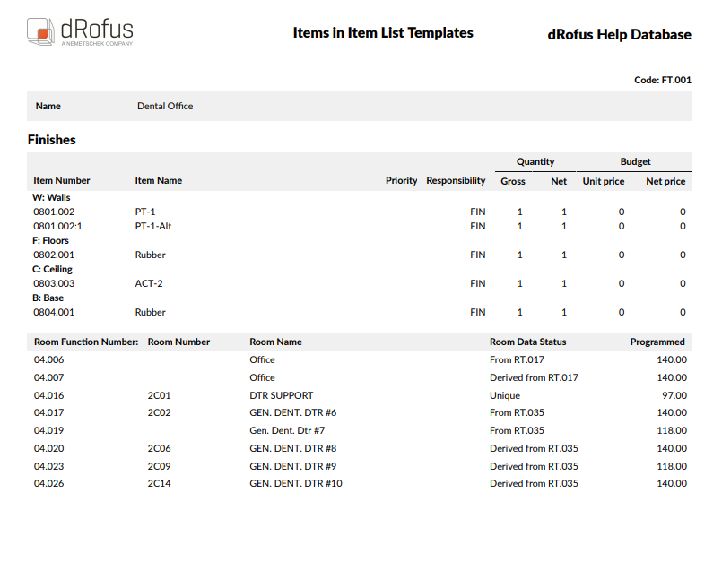Click the 'From RT.017' room data status

click(515, 359)
